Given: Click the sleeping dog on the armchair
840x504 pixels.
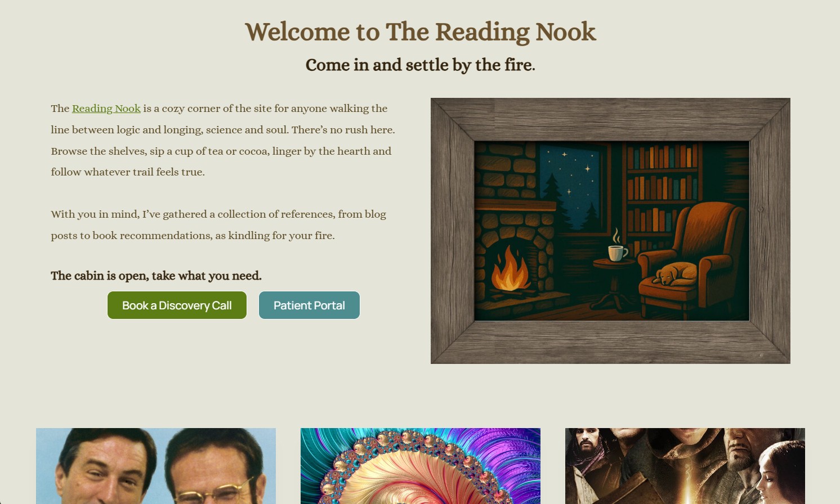Looking at the screenshot, I should tap(676, 274).
